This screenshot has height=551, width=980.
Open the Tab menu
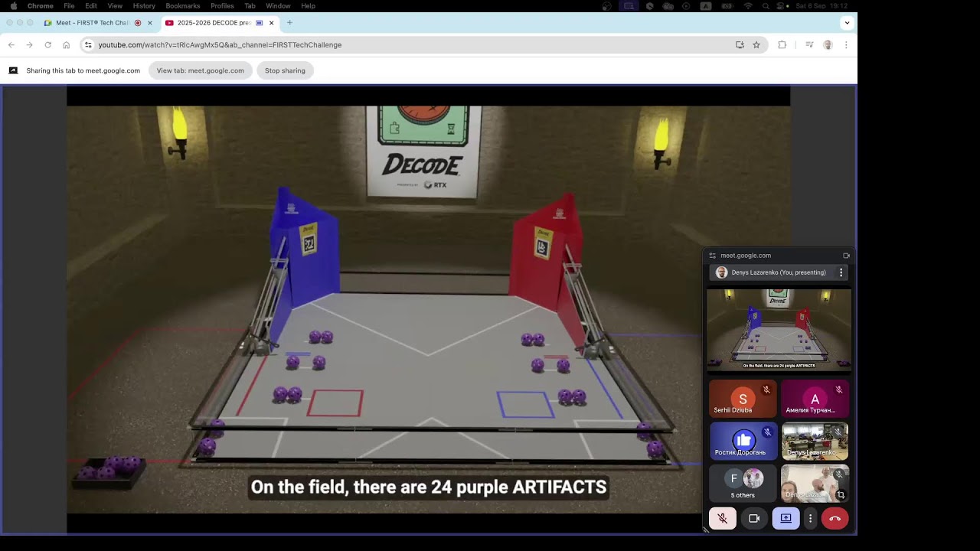[x=250, y=6]
